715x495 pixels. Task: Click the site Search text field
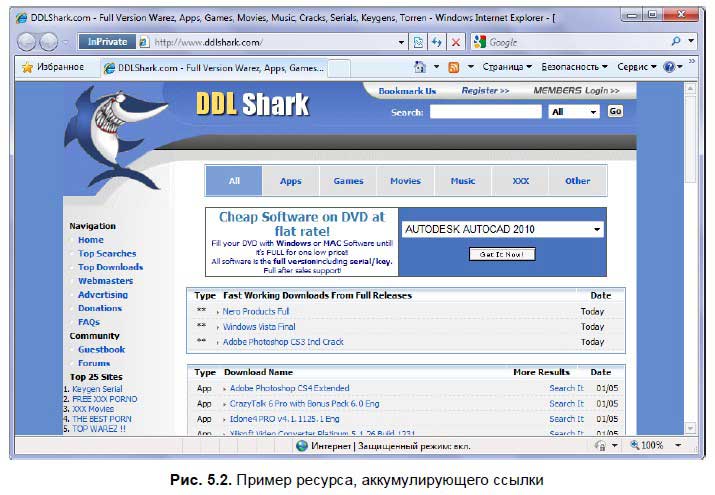click(486, 112)
